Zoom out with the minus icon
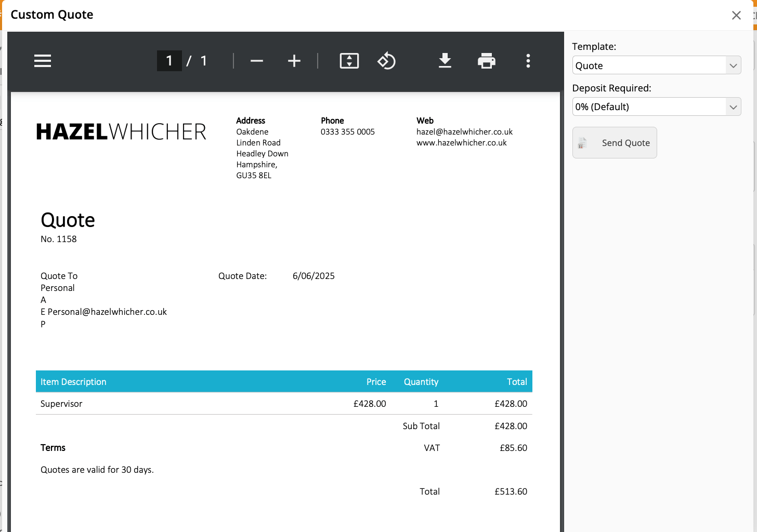The image size is (757, 532). (257, 61)
